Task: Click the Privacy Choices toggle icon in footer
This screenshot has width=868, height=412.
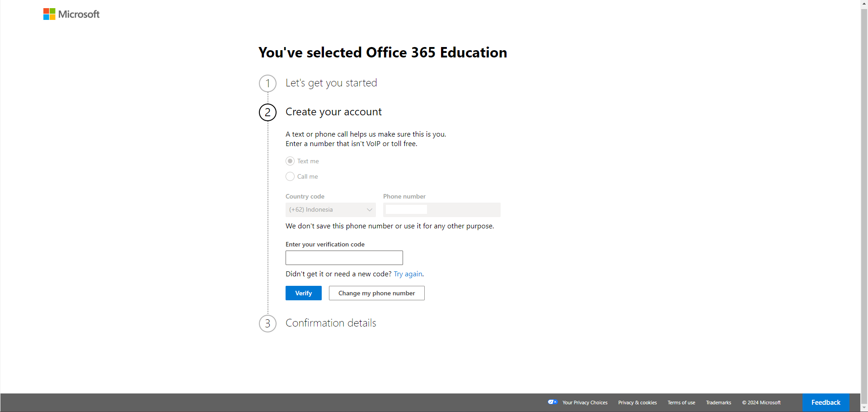Action: coord(552,402)
